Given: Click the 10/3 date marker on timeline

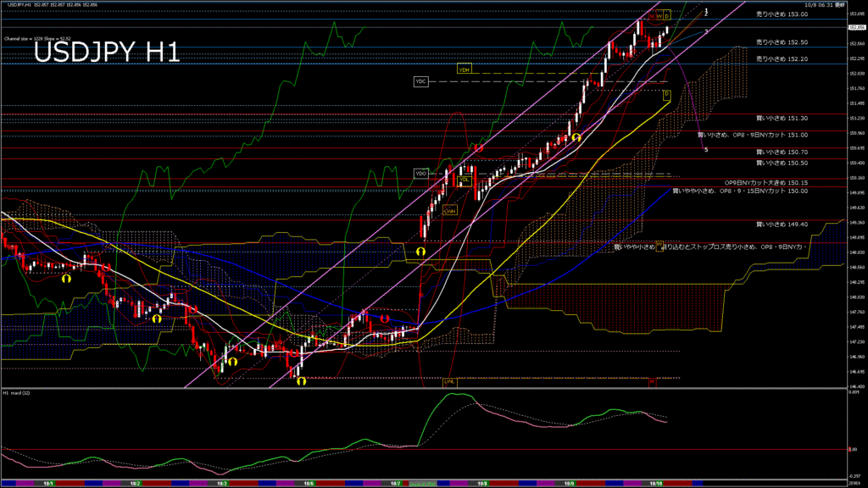Looking at the screenshot, I should click(x=222, y=484).
